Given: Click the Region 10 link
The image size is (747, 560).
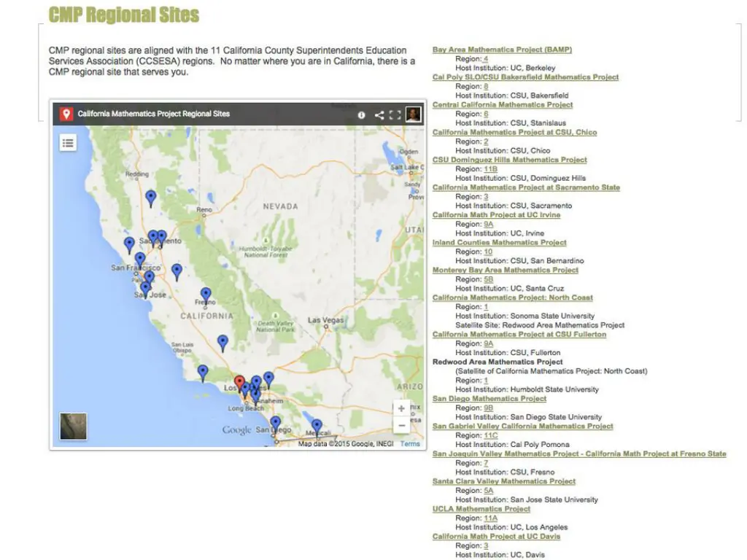Looking at the screenshot, I should coord(488,252).
